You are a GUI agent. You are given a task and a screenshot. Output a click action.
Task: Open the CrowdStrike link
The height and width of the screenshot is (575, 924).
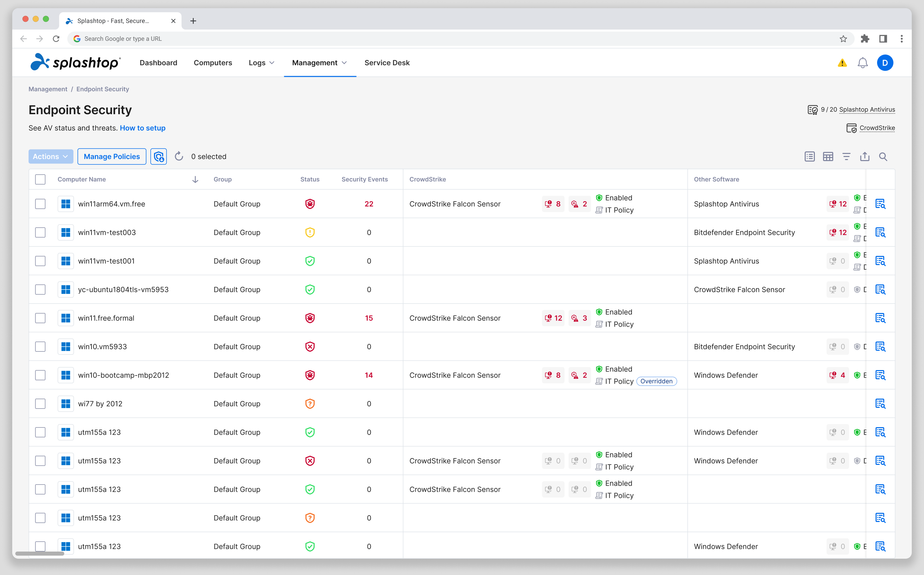(x=877, y=128)
